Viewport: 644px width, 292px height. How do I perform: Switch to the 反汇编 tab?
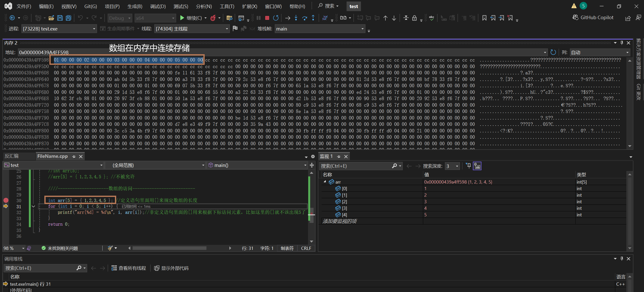[x=12, y=156]
